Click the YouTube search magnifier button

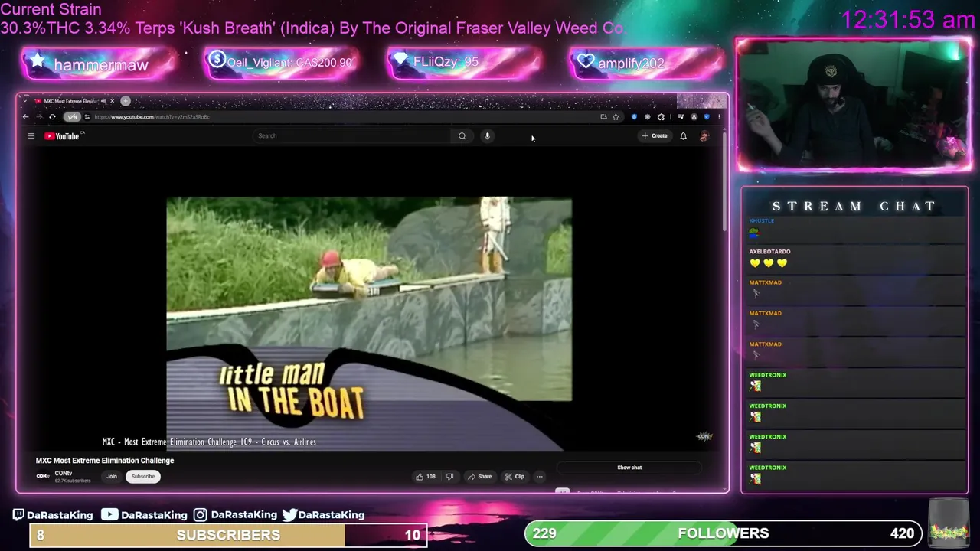(462, 136)
